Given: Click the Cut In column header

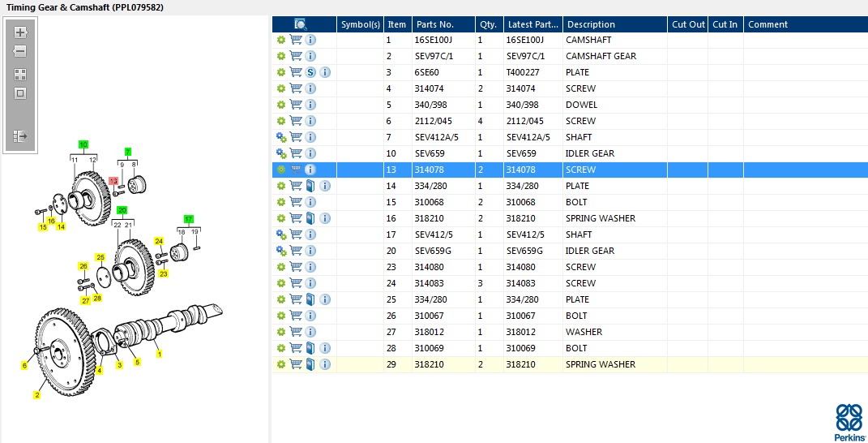Looking at the screenshot, I should (725, 24).
